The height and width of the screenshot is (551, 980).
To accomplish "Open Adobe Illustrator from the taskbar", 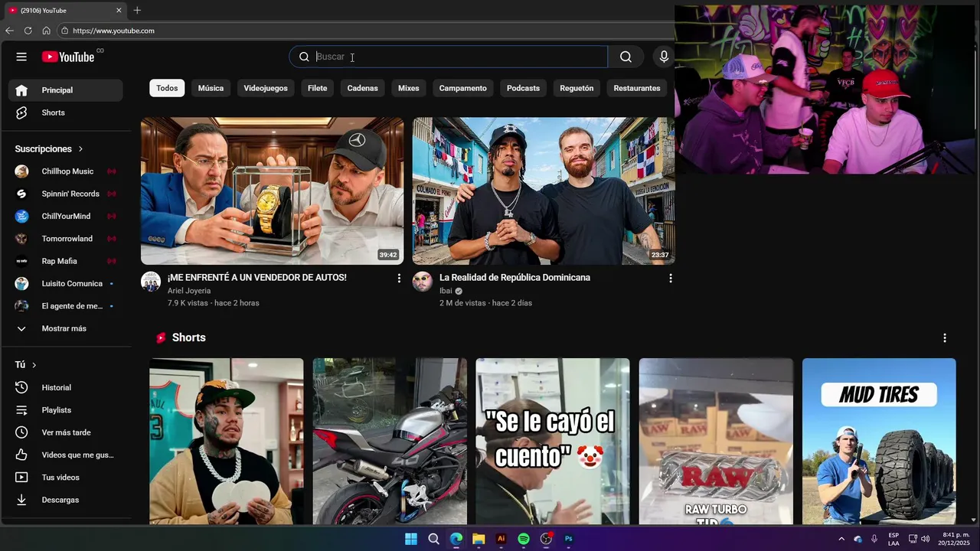I will (501, 539).
